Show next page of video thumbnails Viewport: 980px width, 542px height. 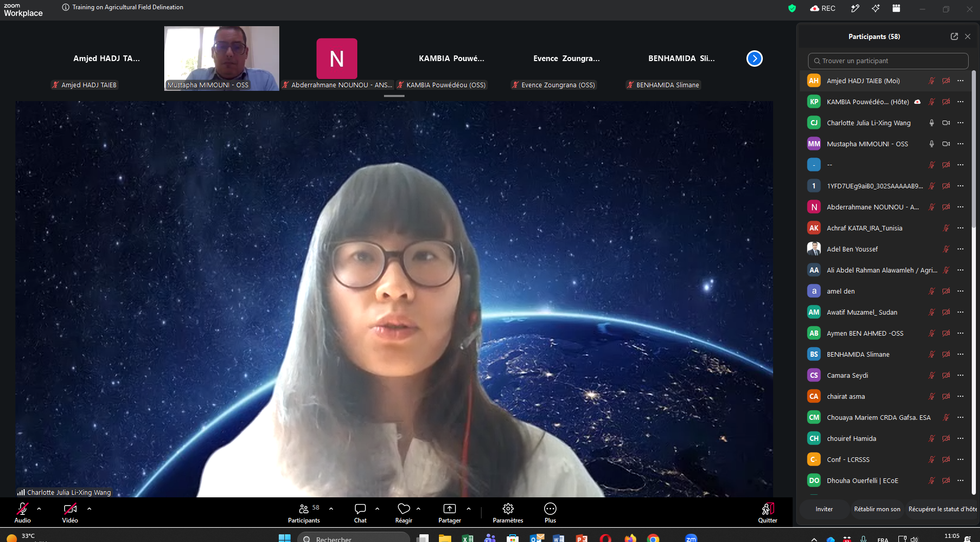[x=755, y=59]
